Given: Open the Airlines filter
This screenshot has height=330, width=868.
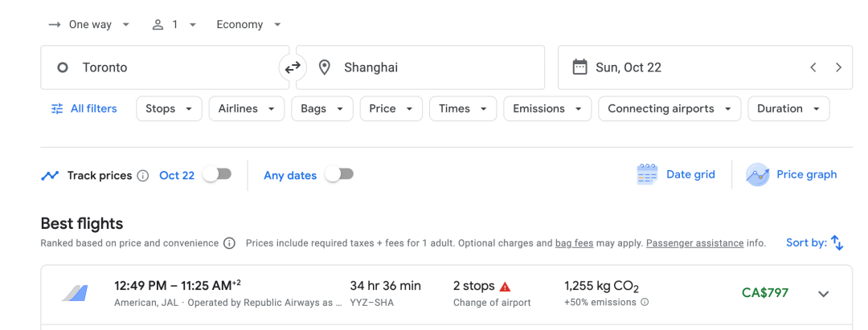Looking at the screenshot, I should (x=246, y=108).
